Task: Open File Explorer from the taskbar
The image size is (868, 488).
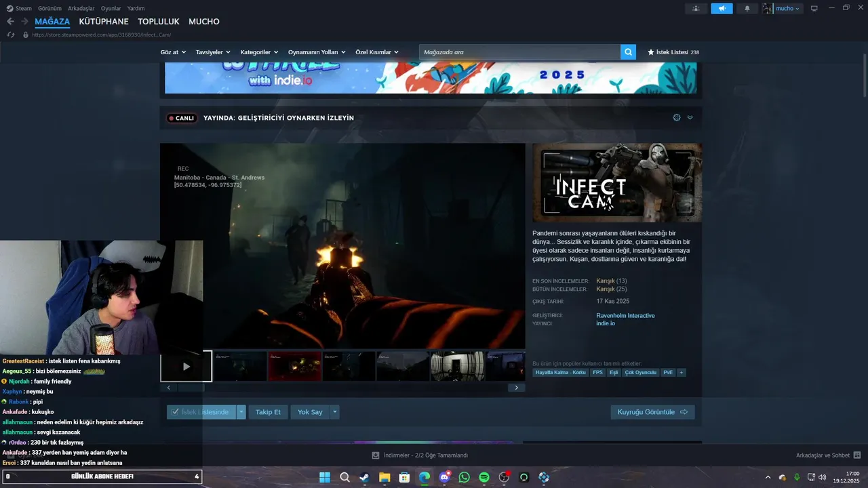Action: tap(384, 477)
